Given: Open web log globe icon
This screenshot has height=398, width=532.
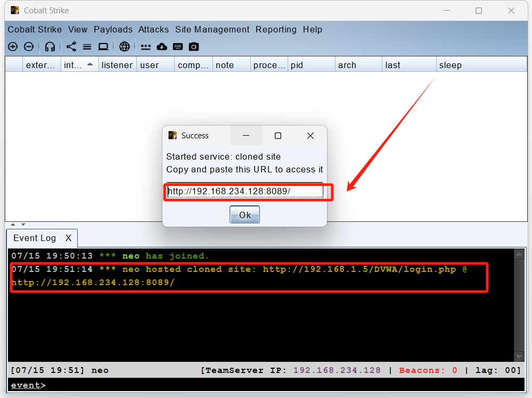Looking at the screenshot, I should pyautogui.click(x=125, y=47).
